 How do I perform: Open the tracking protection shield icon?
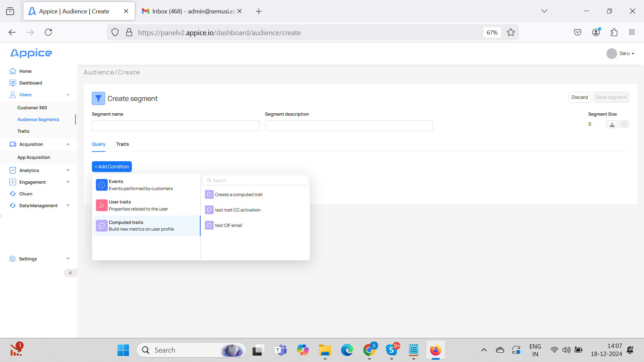coord(115,33)
